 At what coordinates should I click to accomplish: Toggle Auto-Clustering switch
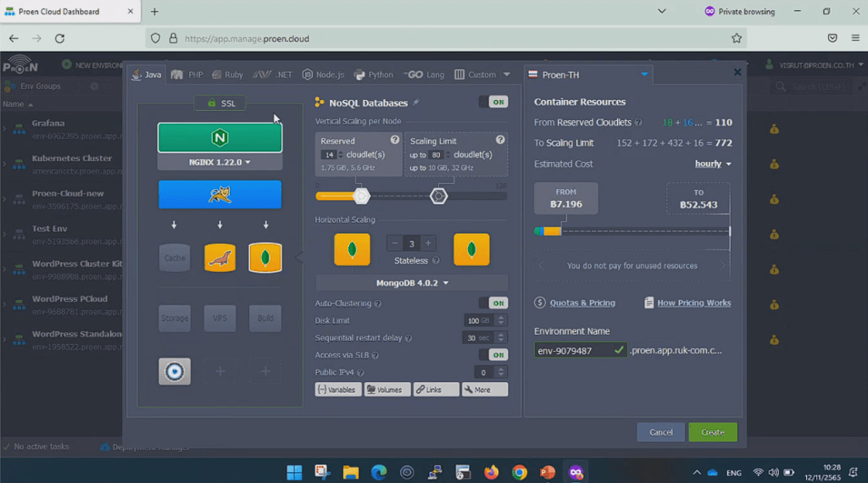pos(494,303)
